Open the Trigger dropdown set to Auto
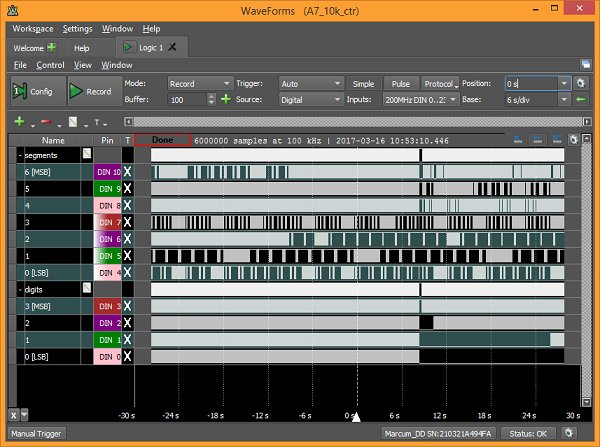The image size is (600, 447). pos(309,83)
